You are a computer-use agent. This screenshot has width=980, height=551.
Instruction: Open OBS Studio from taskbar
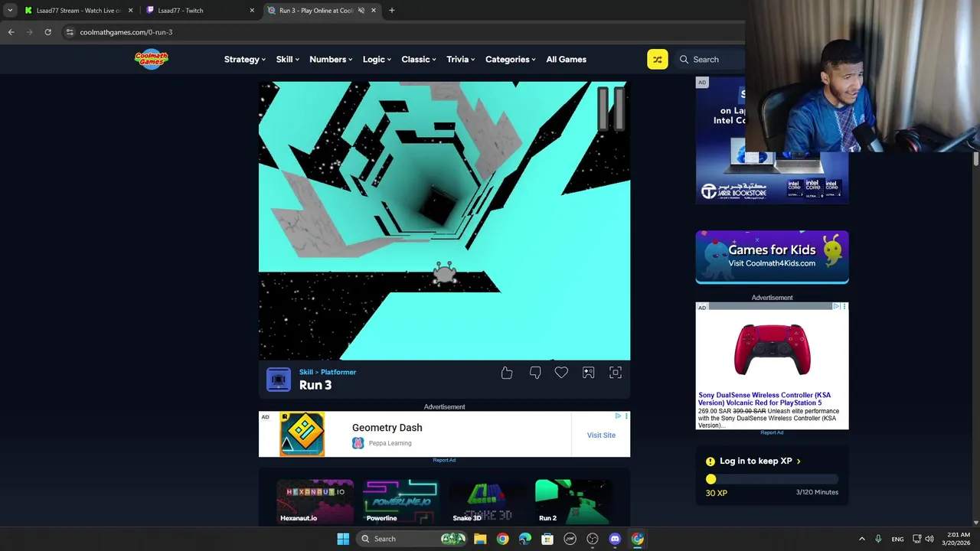point(593,539)
